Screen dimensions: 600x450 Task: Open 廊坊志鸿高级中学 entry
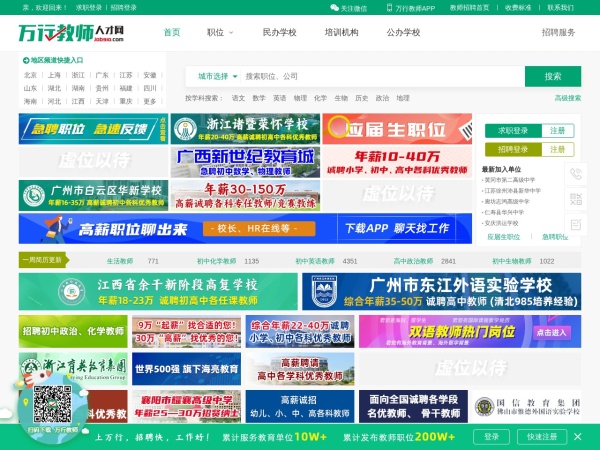click(507, 201)
